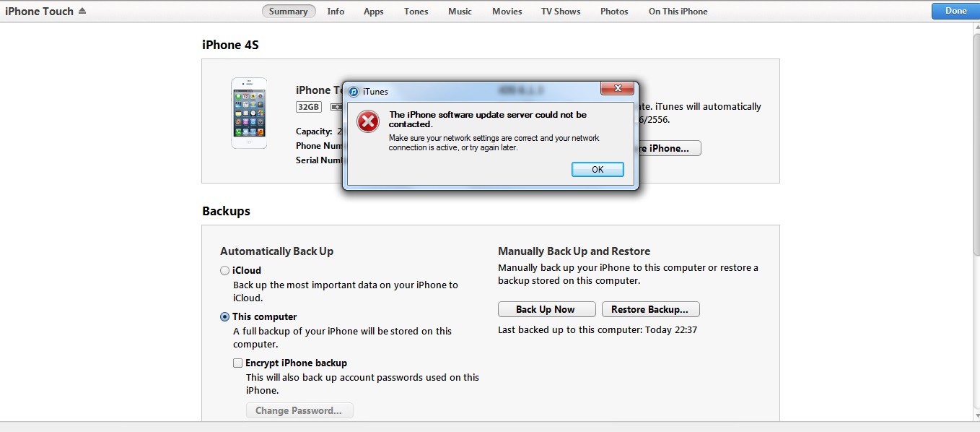The image size is (980, 432).
Task: Go to the Tones tab
Action: [416, 12]
